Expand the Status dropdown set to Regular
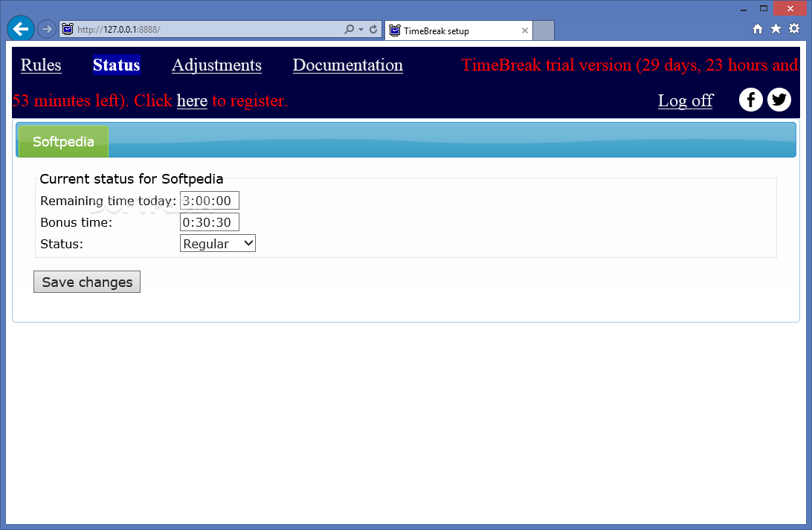812x530 pixels. pos(217,243)
